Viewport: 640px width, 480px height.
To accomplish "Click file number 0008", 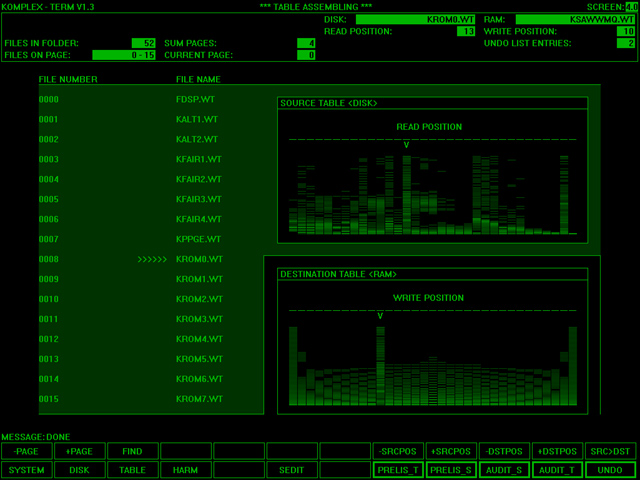I will point(49,260).
